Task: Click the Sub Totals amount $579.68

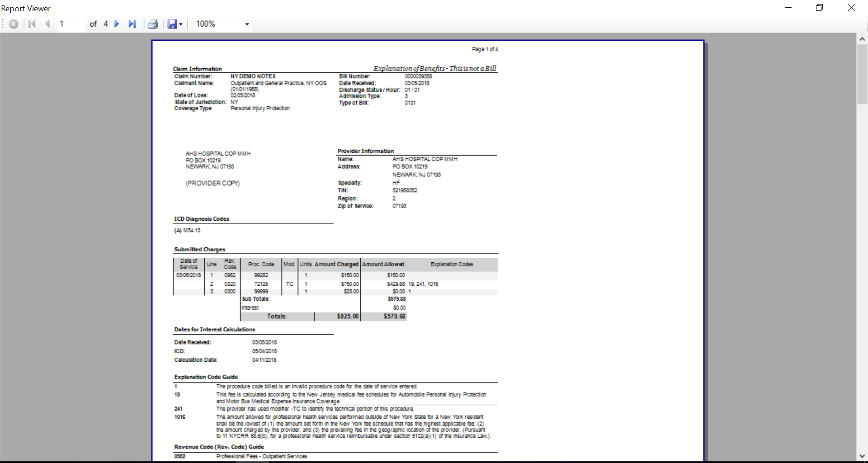Action: point(396,299)
